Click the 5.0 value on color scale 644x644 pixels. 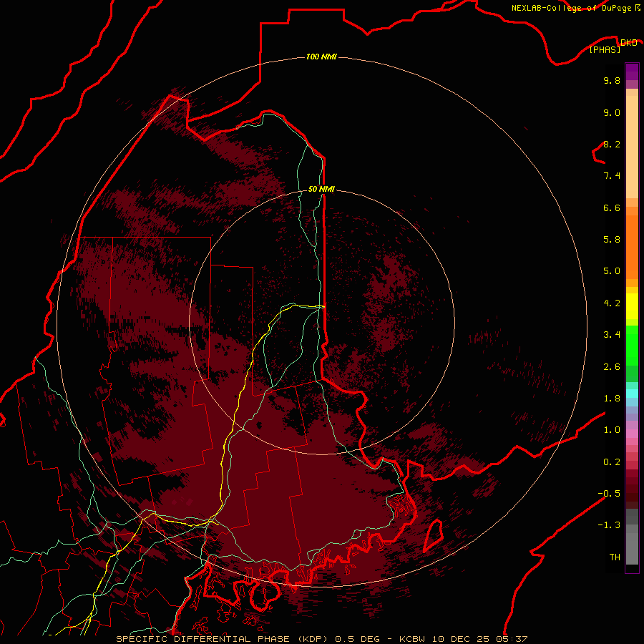click(x=612, y=271)
